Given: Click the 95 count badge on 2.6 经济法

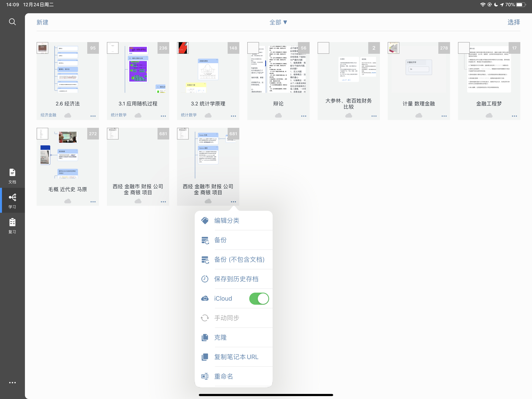Looking at the screenshot, I should click(x=93, y=48).
